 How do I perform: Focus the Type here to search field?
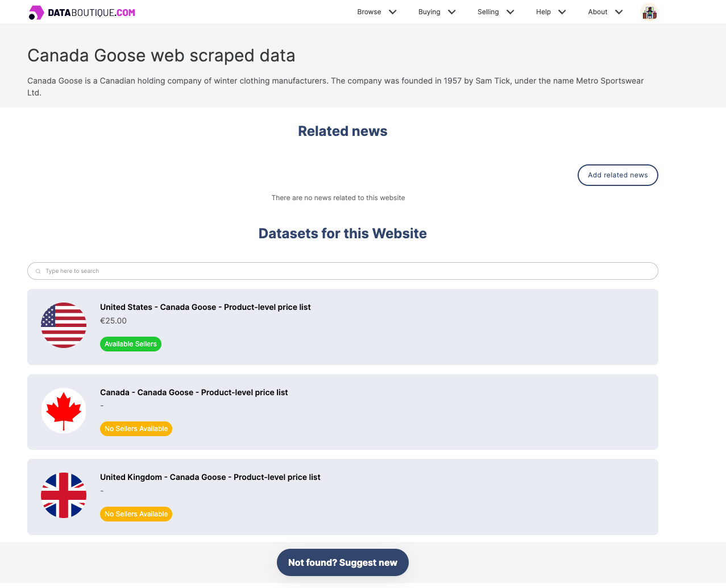point(343,271)
